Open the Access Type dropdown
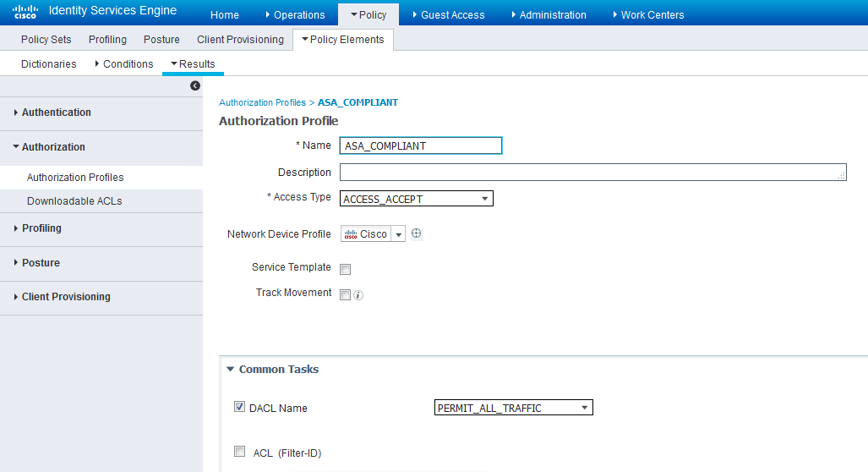This screenshot has width=868, height=472. point(417,199)
